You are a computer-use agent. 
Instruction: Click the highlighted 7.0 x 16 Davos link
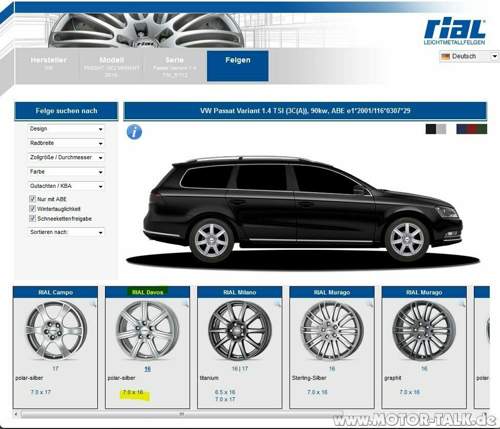[133, 392]
